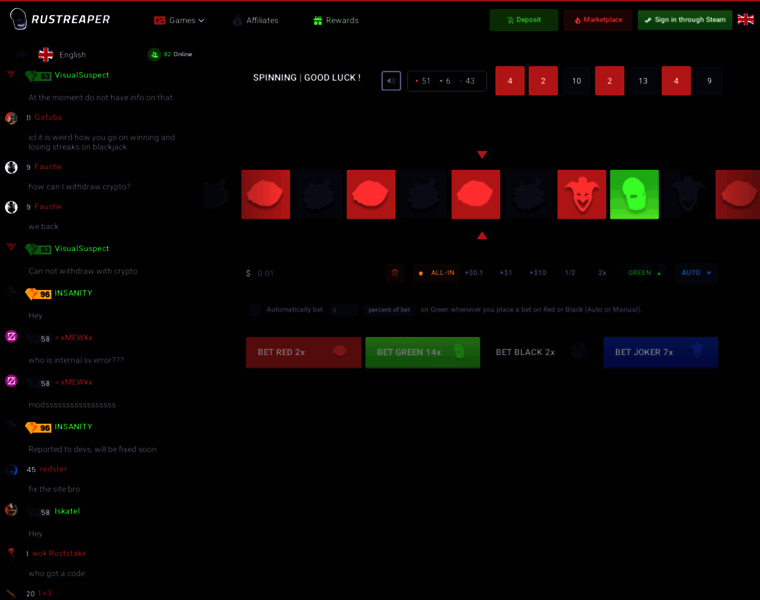The width and height of the screenshot is (760, 600).
Task: Click the message 'Can not withdraw with crypto'
Action: (x=83, y=271)
